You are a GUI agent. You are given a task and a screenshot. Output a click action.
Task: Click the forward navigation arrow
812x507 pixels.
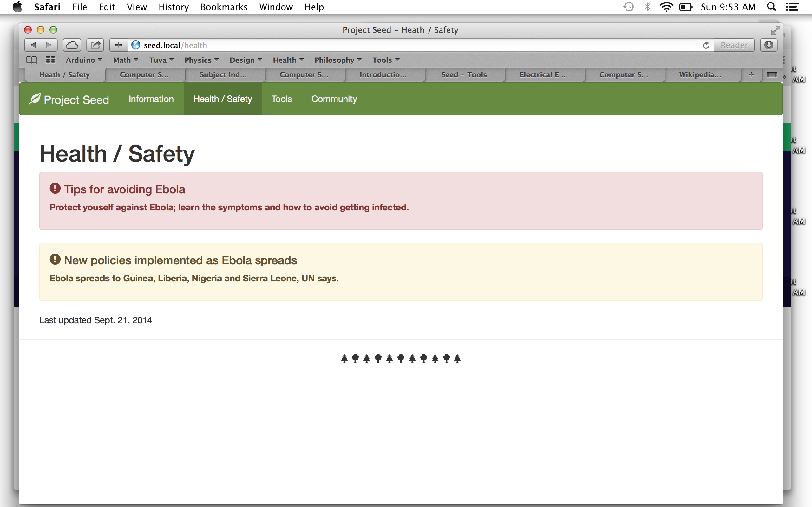tap(49, 45)
